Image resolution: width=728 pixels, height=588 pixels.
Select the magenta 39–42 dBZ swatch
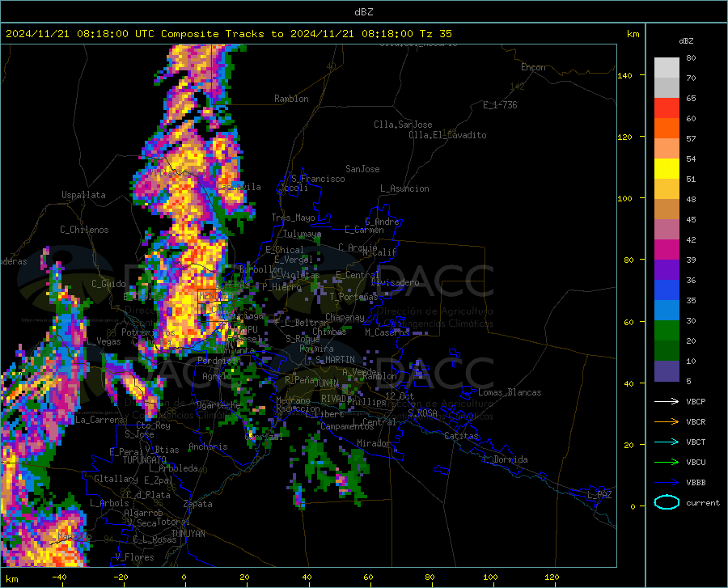(667, 250)
